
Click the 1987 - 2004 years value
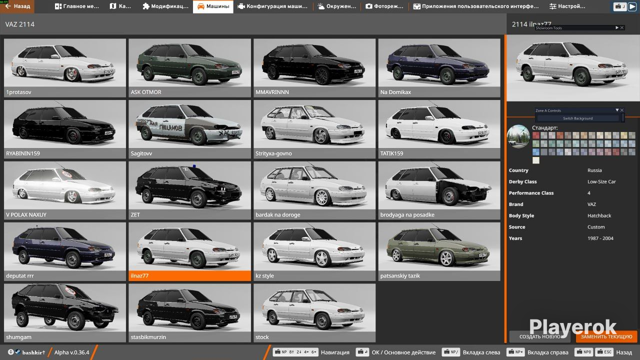click(600, 238)
